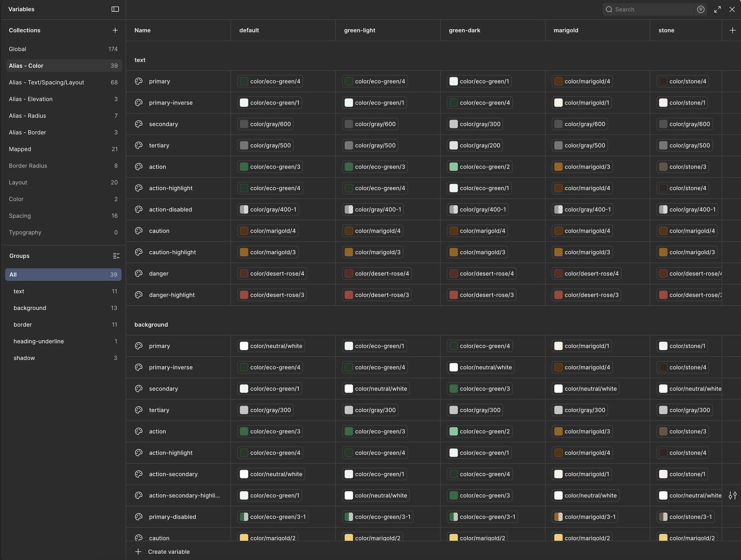Click the plus icon beside Create variable
Image resolution: width=741 pixels, height=560 pixels.
click(138, 552)
